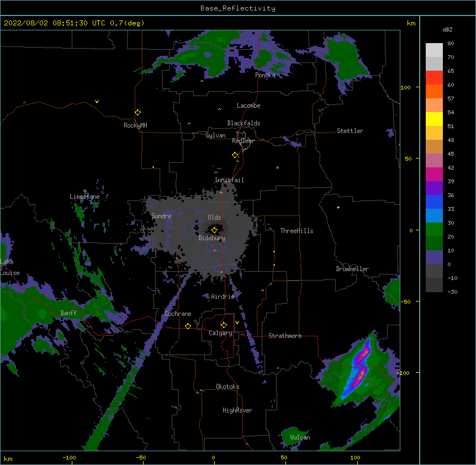
Task: Pick the light gray swatch between 80 and 70
Action: click(434, 50)
